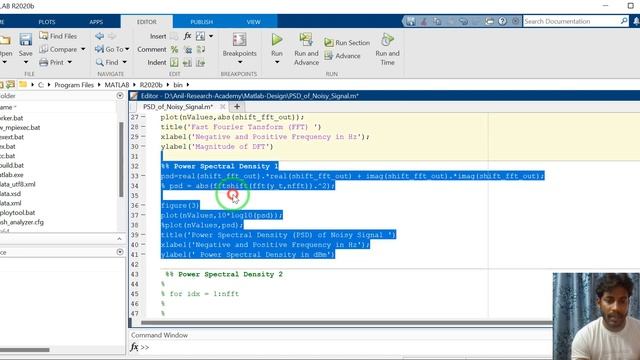Screen dimensions: 640x360
Task: Expand the Find dropdown arrow
Action: click(x=124, y=62)
